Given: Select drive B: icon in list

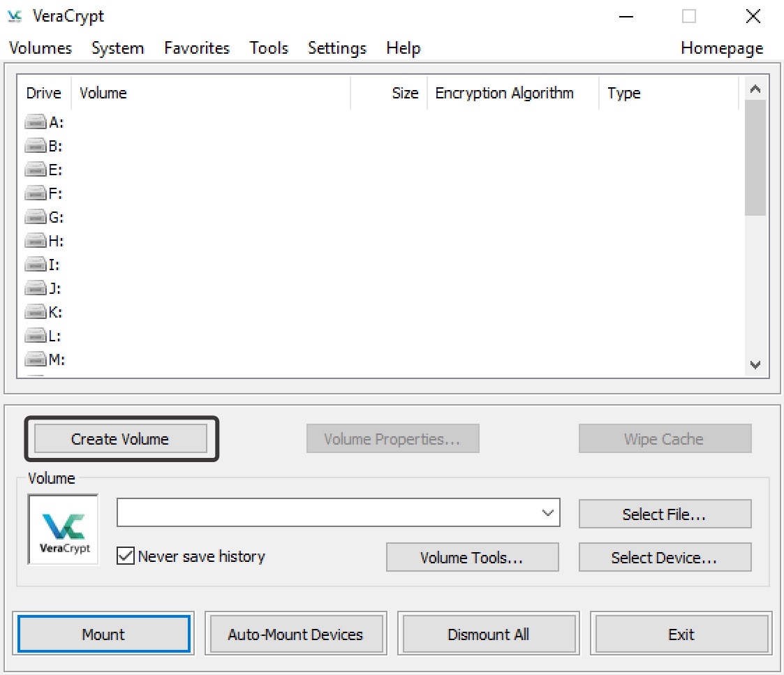Looking at the screenshot, I should pyautogui.click(x=36, y=146).
